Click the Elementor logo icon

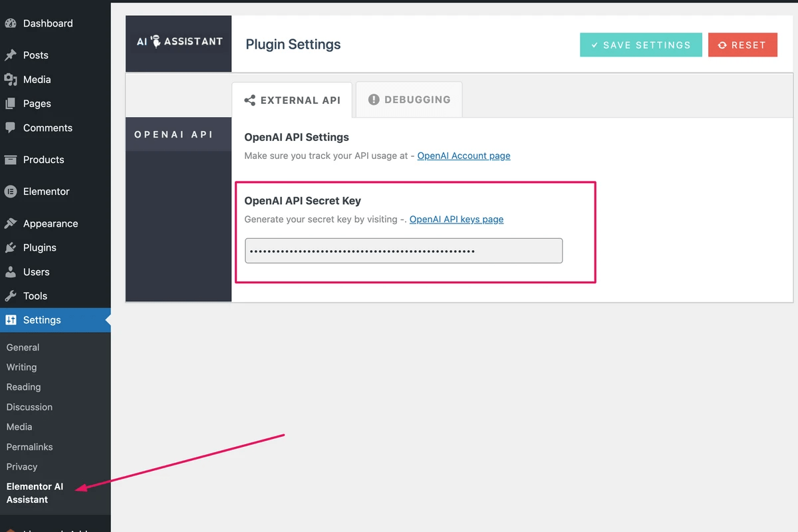point(10,192)
